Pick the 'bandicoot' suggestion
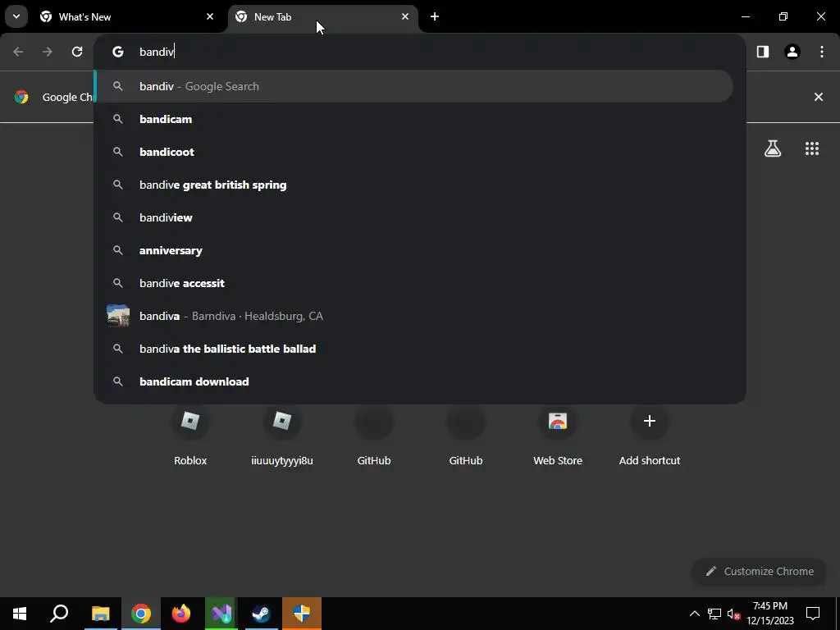840x630 pixels. point(413,152)
